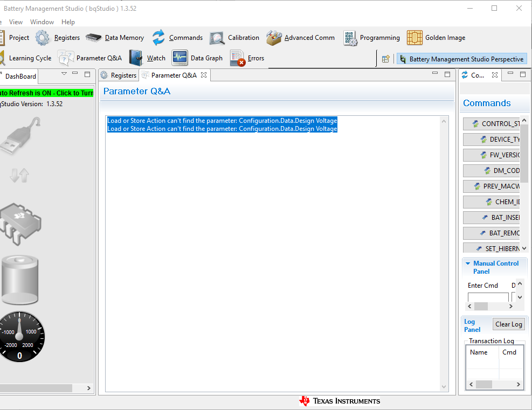This screenshot has height=410, width=532.
Task: Open Advanced Comm toolbox icon
Action: [274, 38]
